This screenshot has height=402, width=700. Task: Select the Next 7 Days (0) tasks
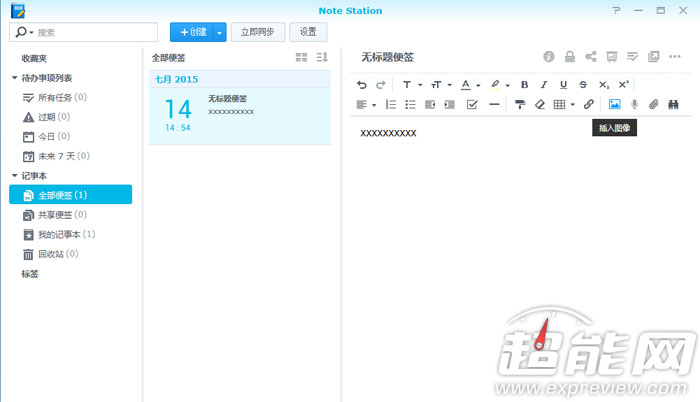pyautogui.click(x=56, y=156)
